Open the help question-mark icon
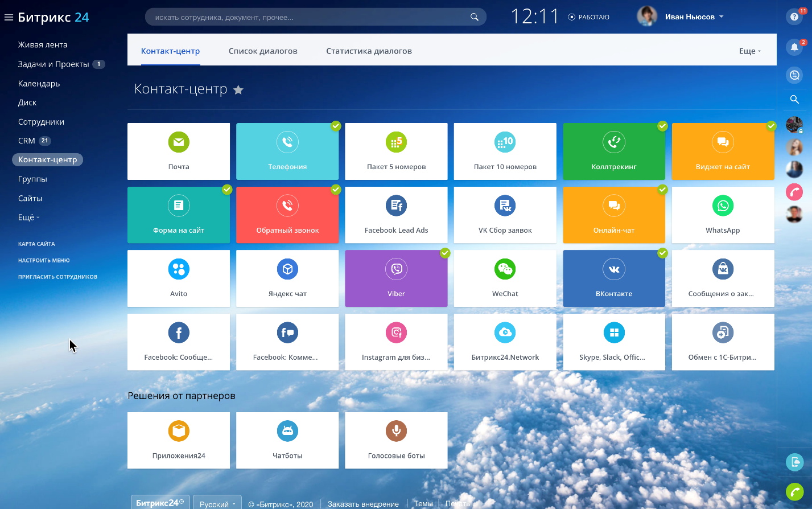 coord(795,17)
